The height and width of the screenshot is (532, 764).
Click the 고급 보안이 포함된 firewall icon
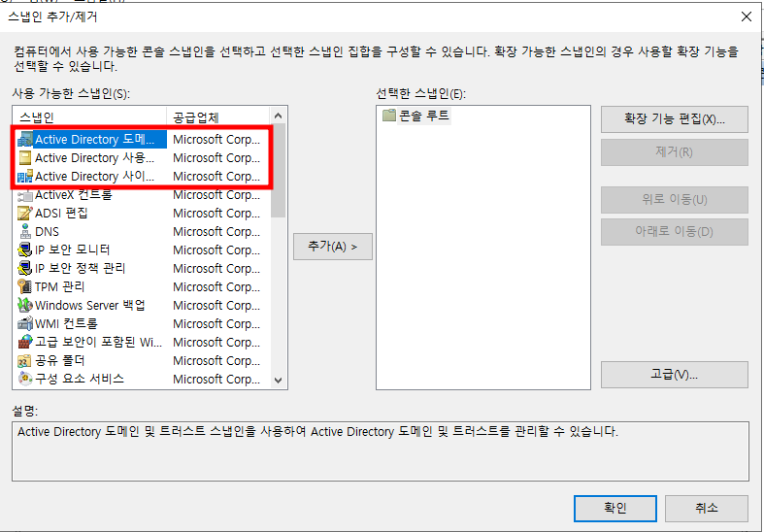tap(25, 342)
